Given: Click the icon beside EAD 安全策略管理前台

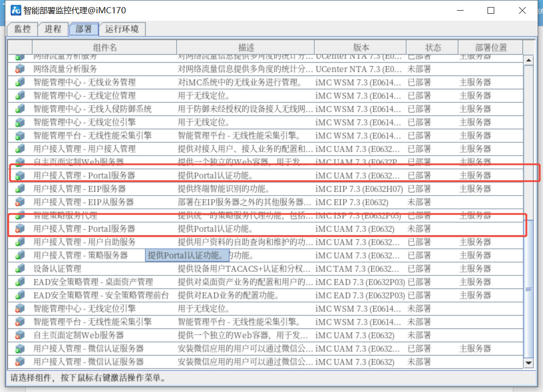Looking at the screenshot, I should tap(20, 295).
